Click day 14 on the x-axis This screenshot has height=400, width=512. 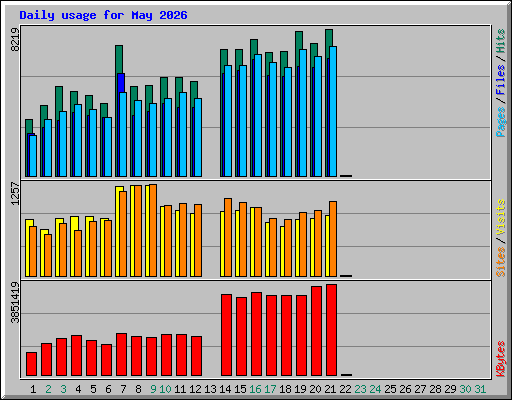(x=225, y=389)
